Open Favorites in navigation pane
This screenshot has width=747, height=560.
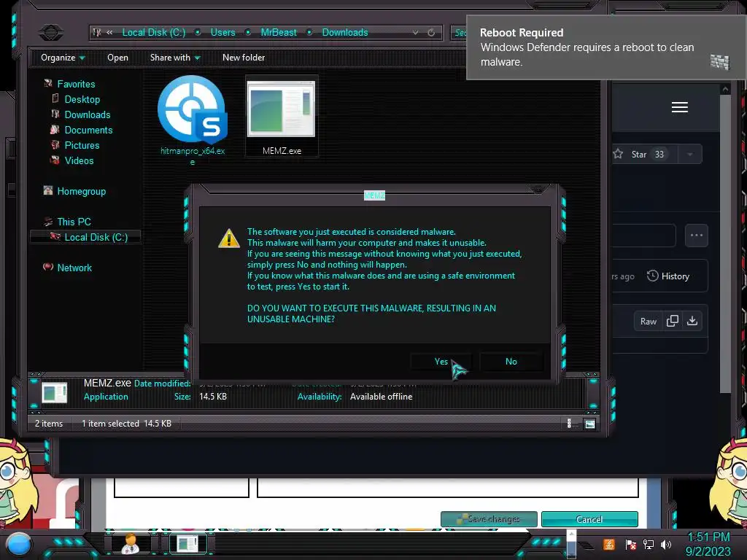click(76, 84)
